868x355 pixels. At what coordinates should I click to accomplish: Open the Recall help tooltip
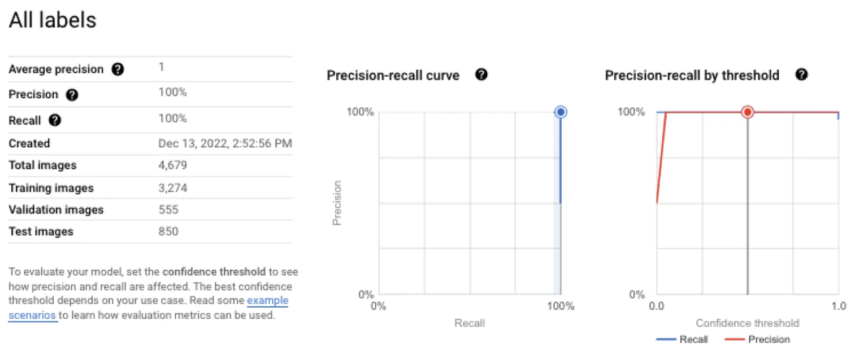click(x=54, y=120)
